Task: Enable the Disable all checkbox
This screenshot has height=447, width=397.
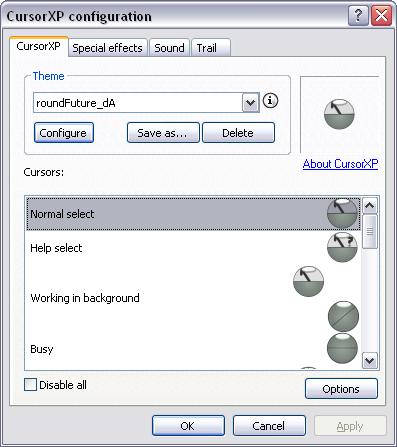Action: point(30,385)
